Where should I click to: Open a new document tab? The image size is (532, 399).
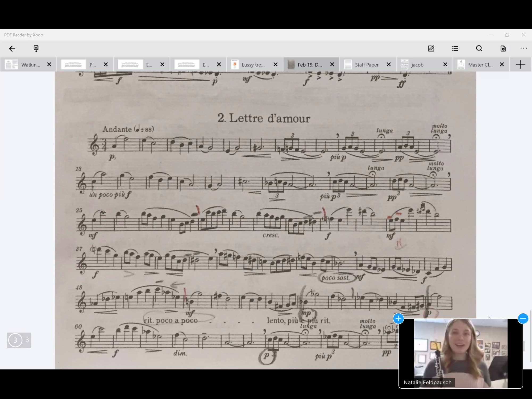(x=520, y=64)
